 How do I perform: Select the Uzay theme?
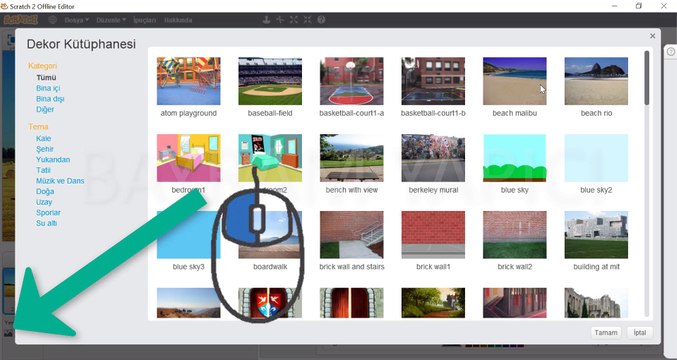(x=44, y=202)
